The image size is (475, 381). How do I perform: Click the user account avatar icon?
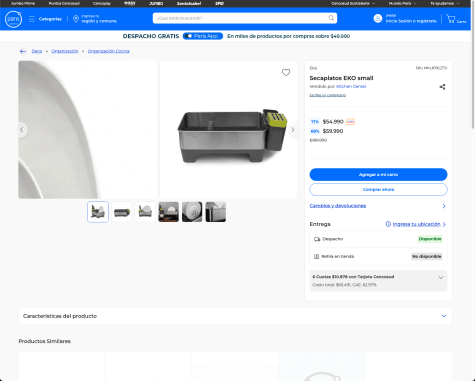(378, 18)
